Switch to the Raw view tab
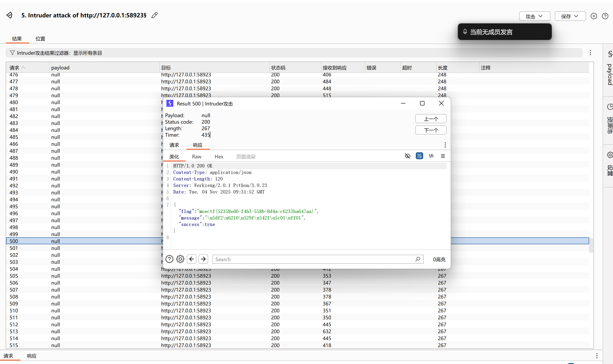This screenshot has width=613, height=364. (x=196, y=157)
